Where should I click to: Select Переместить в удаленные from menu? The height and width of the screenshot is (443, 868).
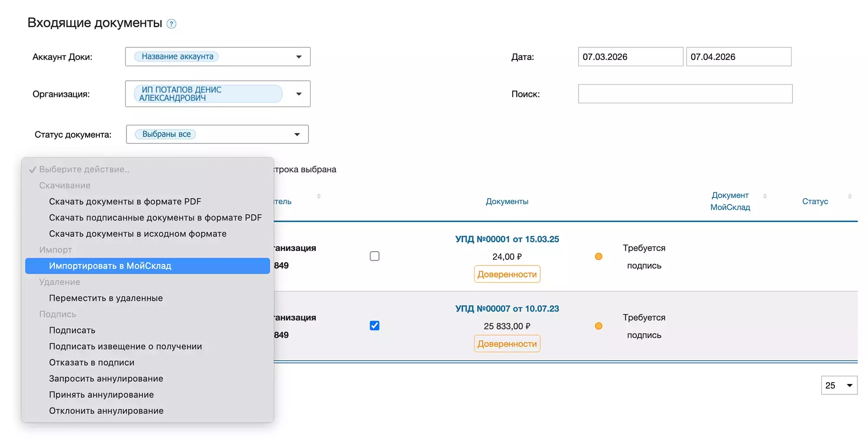pos(106,298)
